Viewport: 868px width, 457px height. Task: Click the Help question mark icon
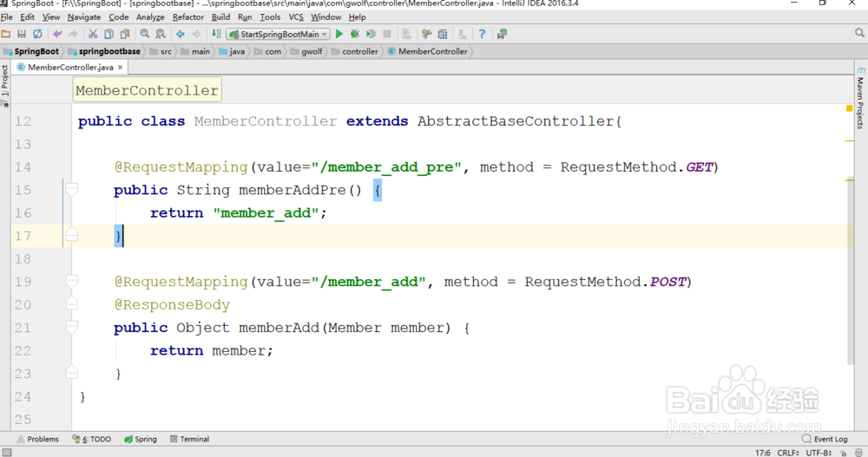coord(482,35)
